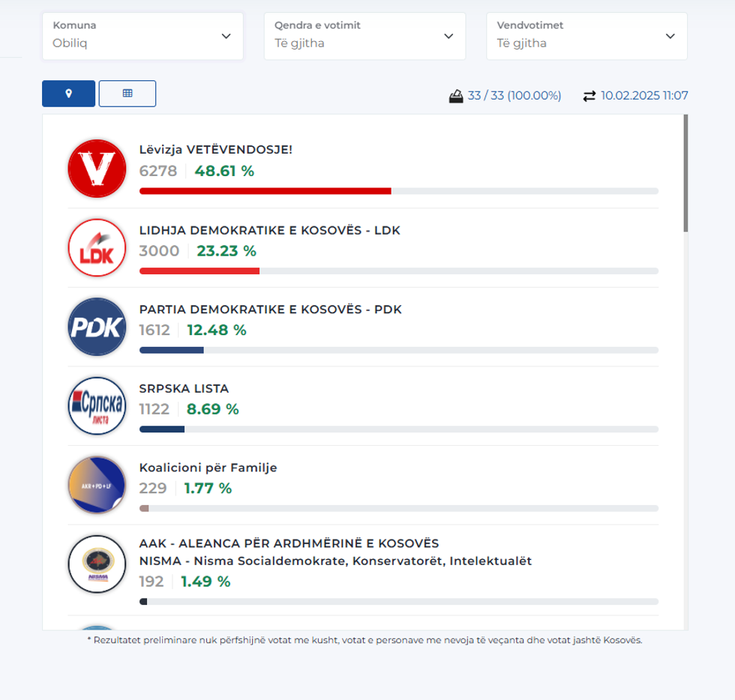735x700 pixels.
Task: Click the AAK-NISMA coalition logo
Action: pos(97,564)
